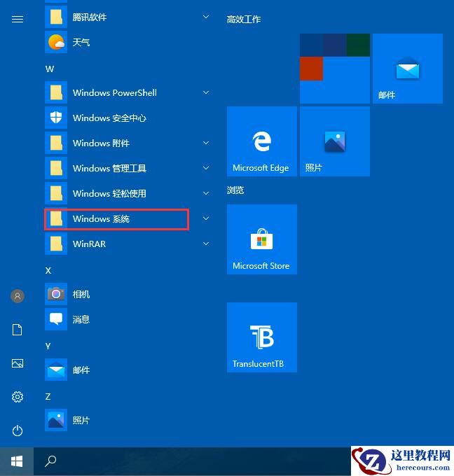Screen dimensions: 454x476
Task: Click the WinRAR label text
Action: coord(90,244)
